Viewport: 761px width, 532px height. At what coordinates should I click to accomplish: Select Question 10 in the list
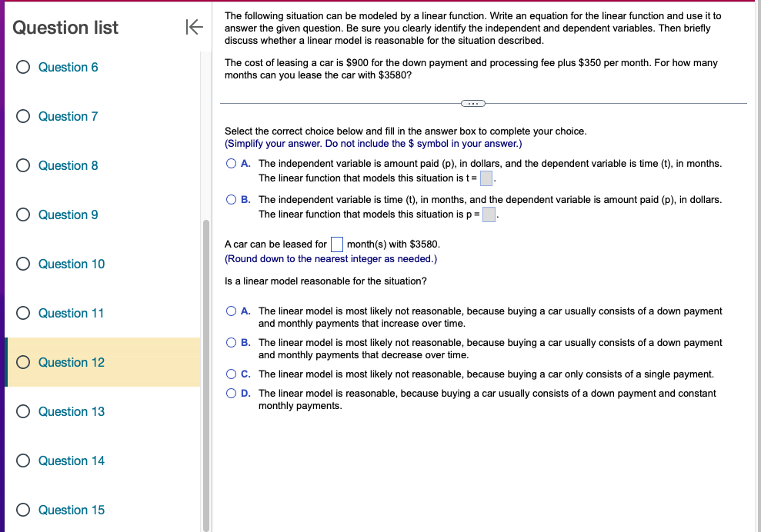[x=72, y=264]
